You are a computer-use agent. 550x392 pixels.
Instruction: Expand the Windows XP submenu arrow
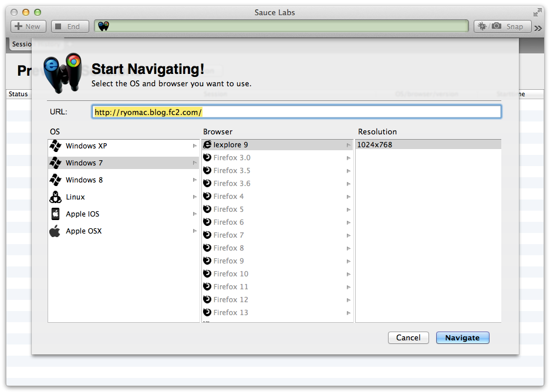point(195,146)
